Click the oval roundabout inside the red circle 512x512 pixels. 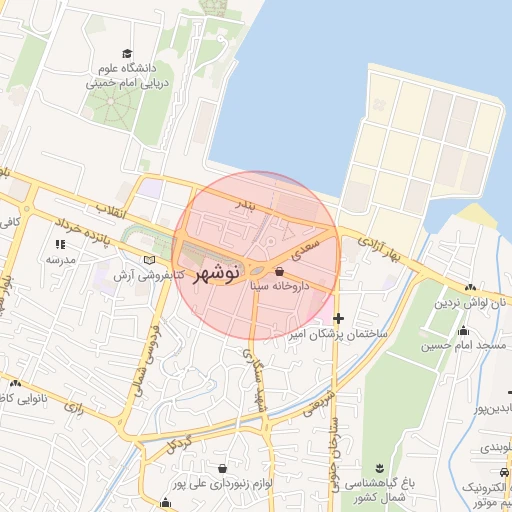[256, 271]
